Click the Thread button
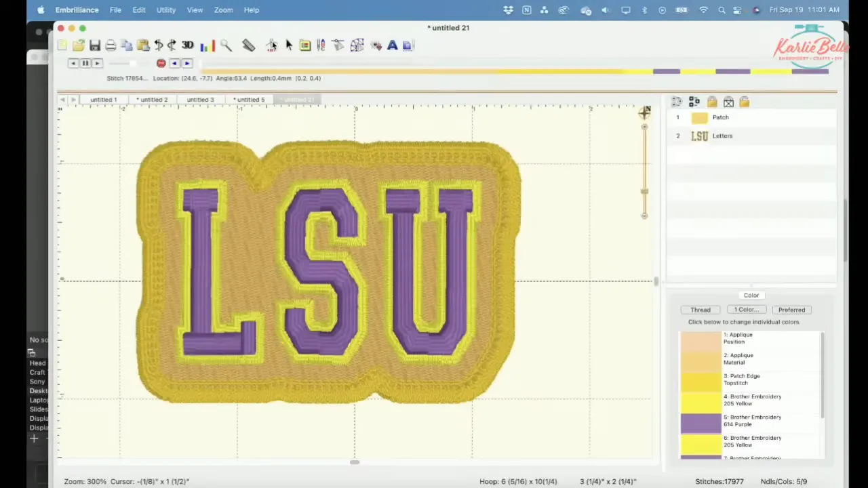868x488 pixels. tap(701, 310)
